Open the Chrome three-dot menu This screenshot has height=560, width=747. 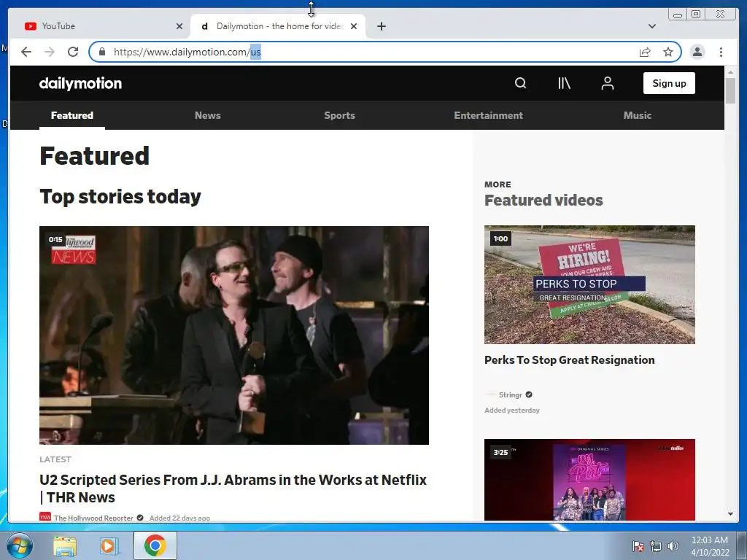point(721,52)
